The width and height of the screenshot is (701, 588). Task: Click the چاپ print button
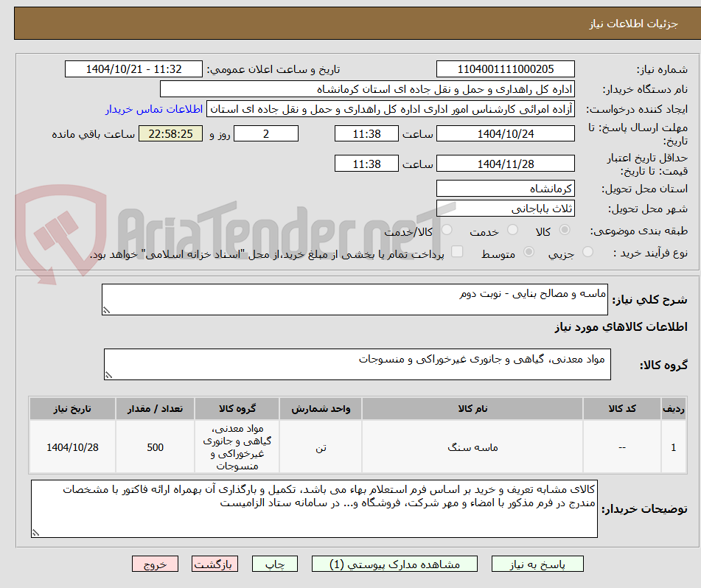274,564
